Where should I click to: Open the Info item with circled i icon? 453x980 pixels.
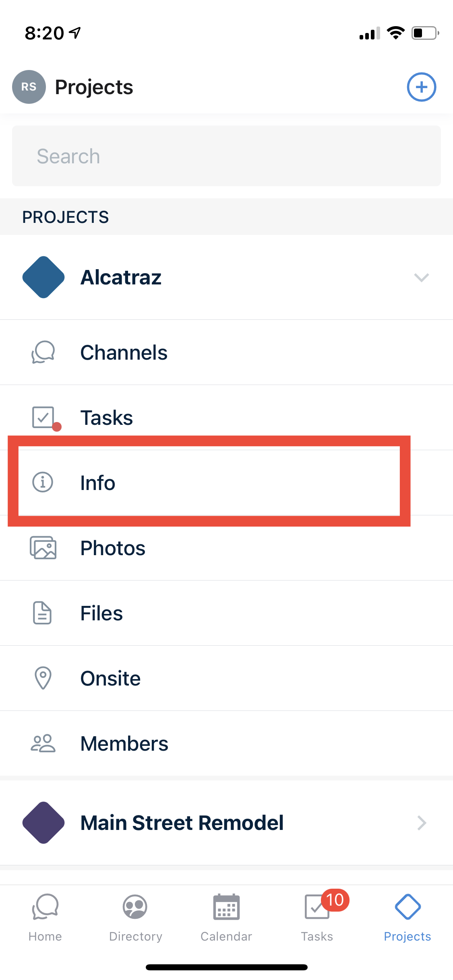click(x=226, y=482)
